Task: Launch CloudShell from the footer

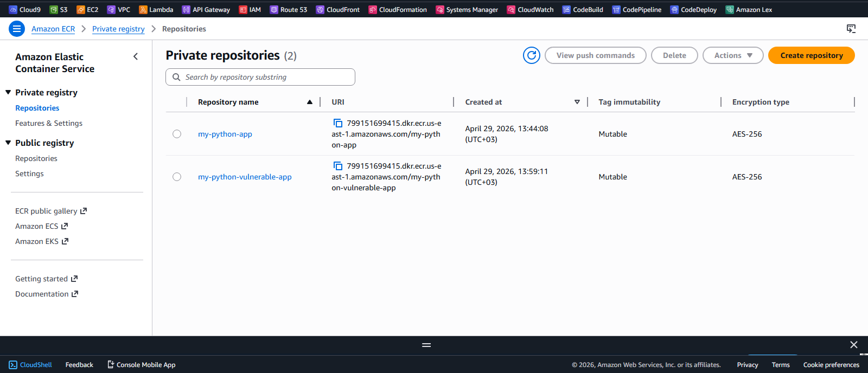Action: (30, 365)
